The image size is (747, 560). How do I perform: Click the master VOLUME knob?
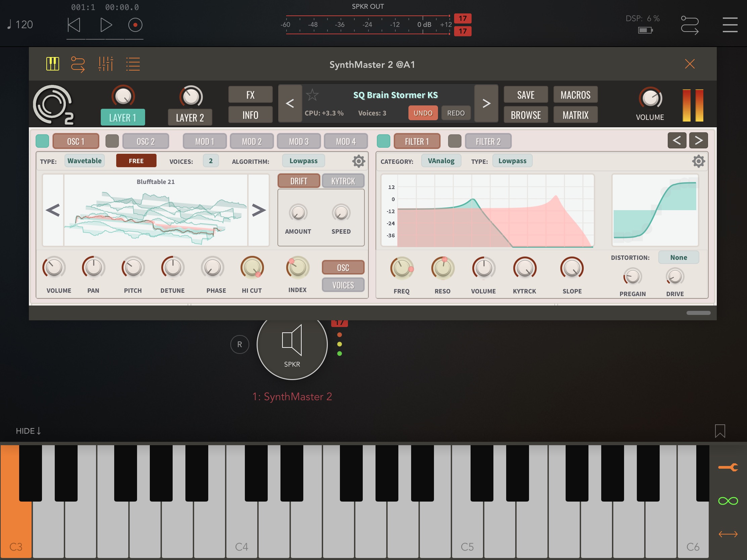pos(650,98)
